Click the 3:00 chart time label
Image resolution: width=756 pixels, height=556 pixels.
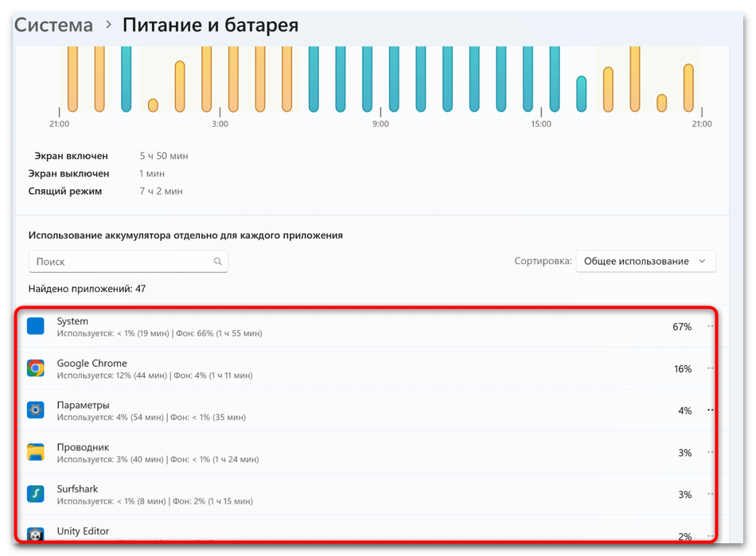[220, 124]
